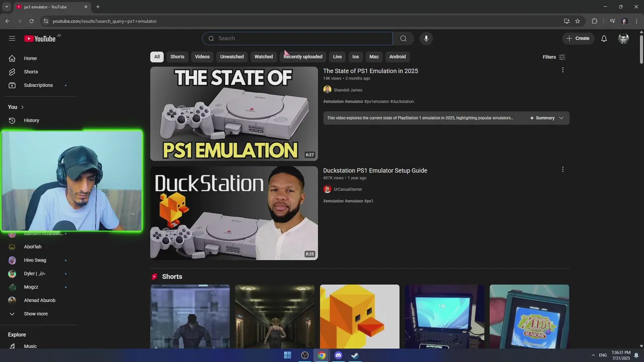Start voice search with microphone icon
The height and width of the screenshot is (362, 644).
[x=426, y=39]
